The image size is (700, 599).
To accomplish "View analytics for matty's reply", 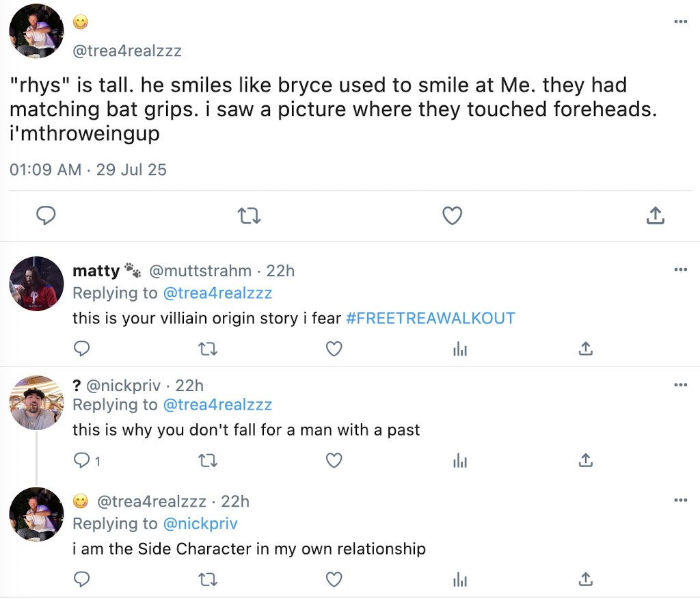I will point(459,349).
